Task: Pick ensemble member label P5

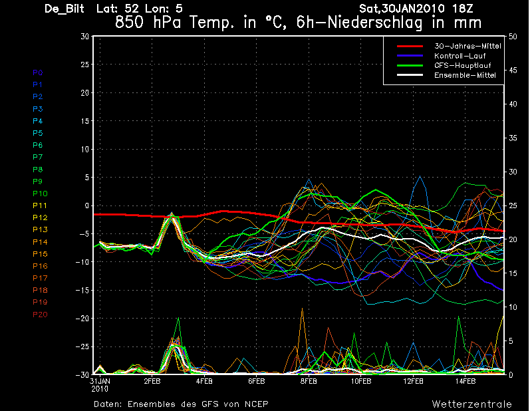Action: pyautogui.click(x=38, y=133)
